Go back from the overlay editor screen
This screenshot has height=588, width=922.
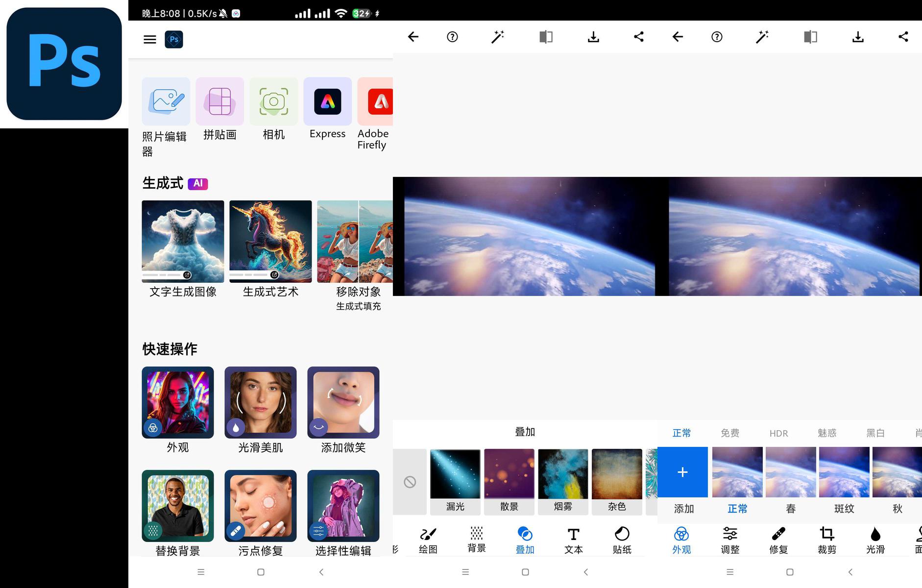pos(413,37)
